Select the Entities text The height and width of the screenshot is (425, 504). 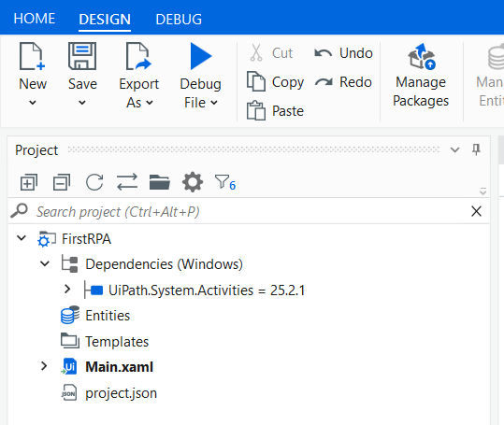(108, 316)
